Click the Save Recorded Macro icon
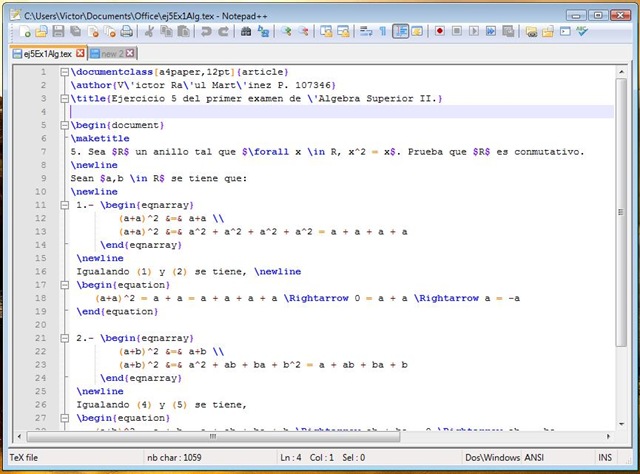 [x=508, y=31]
